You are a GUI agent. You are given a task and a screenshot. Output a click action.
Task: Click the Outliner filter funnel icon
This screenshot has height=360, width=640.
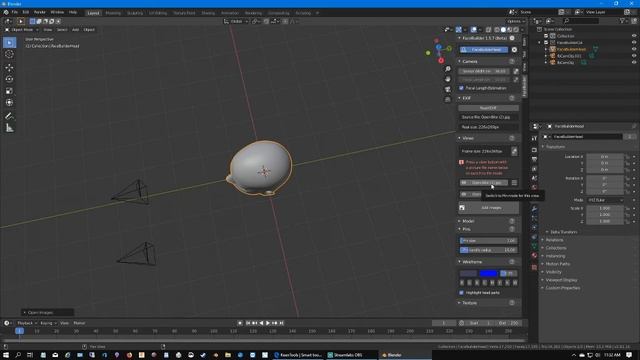622,21
